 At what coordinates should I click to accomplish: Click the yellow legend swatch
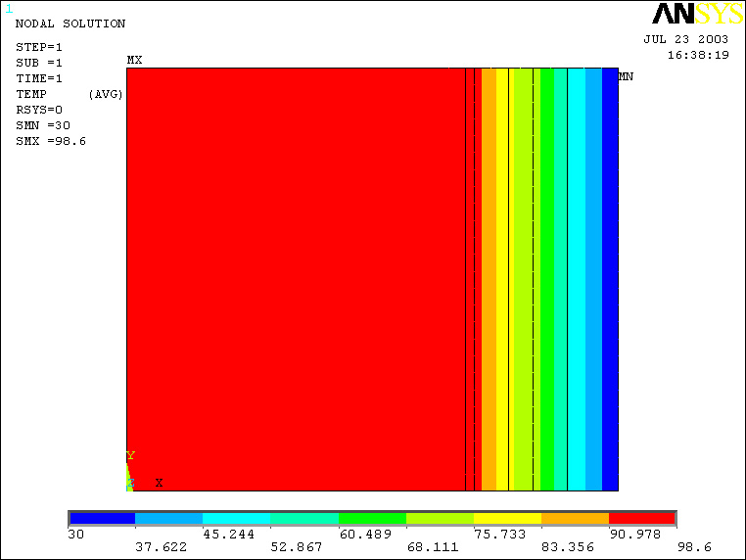coord(508,518)
